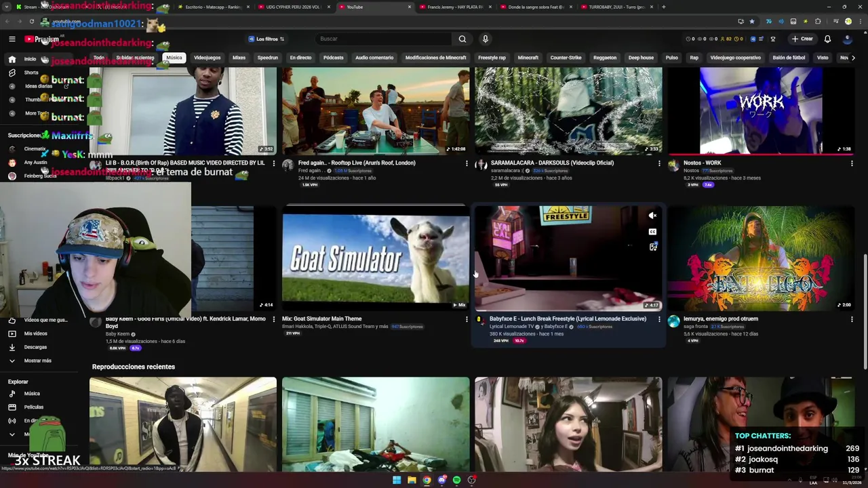
Task: Expand Mostrar más in sidebar
Action: tap(37, 361)
